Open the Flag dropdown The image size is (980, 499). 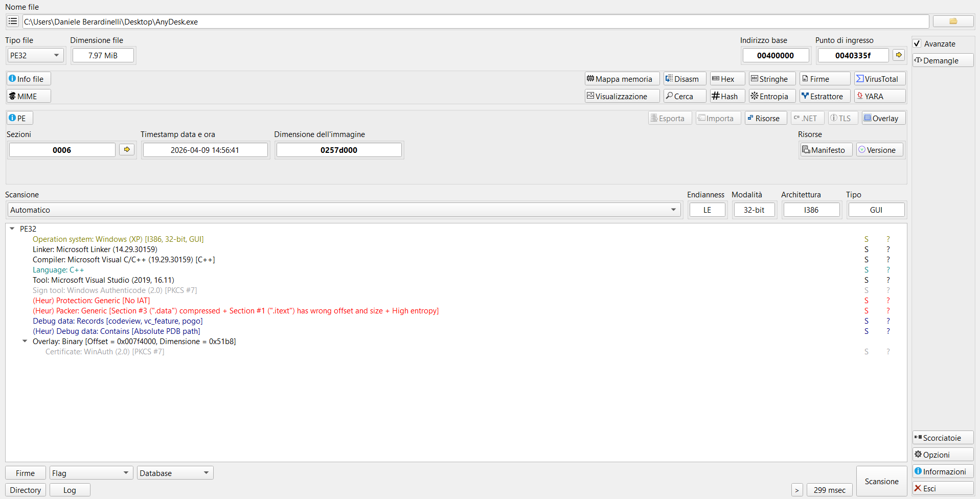pyautogui.click(x=91, y=473)
